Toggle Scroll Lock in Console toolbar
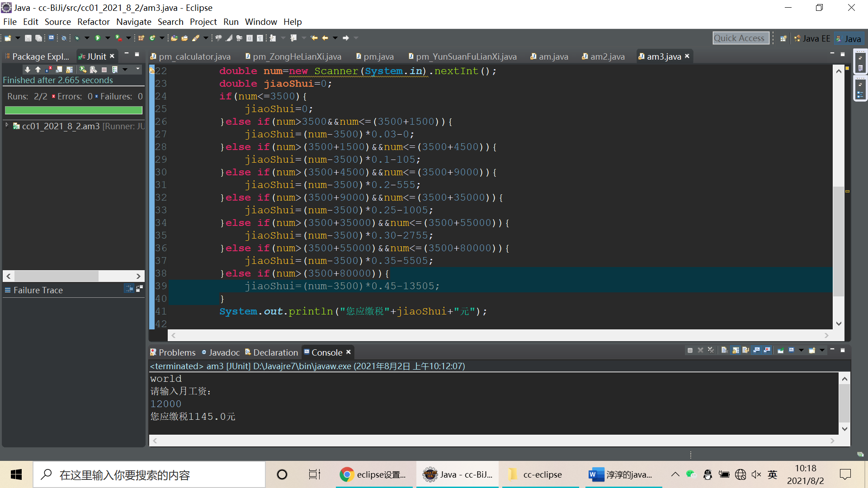The height and width of the screenshot is (488, 868). pos(736,350)
